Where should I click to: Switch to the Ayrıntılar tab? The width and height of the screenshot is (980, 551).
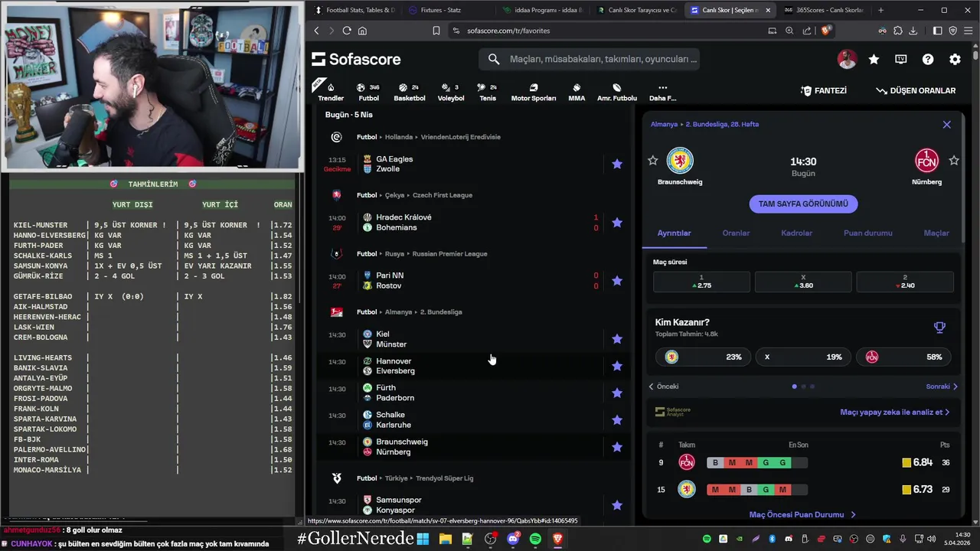tap(674, 233)
